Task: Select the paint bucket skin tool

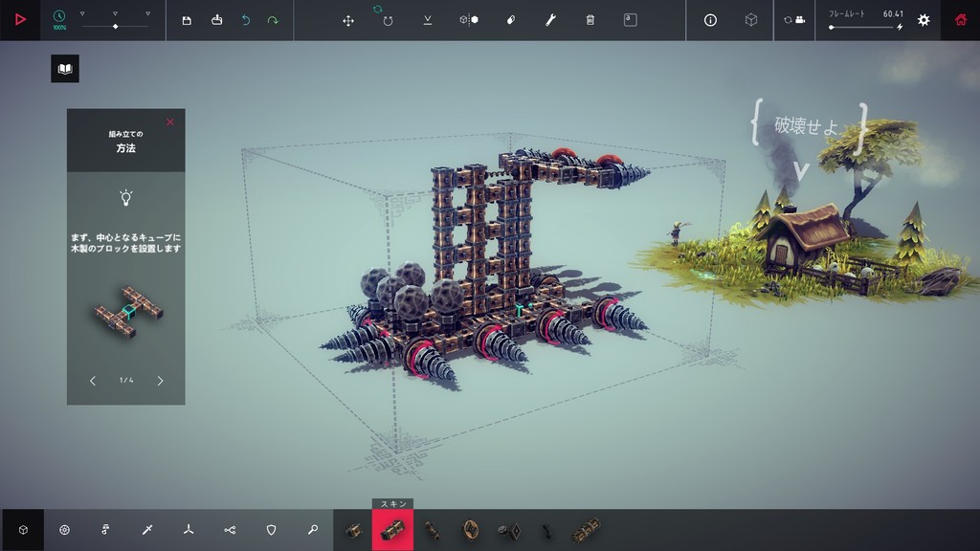Action: coord(511,20)
